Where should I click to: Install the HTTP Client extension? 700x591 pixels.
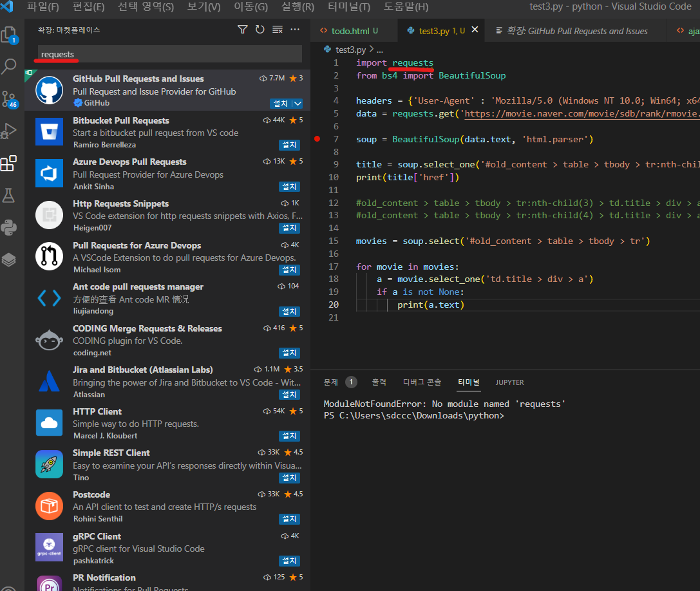tap(289, 436)
